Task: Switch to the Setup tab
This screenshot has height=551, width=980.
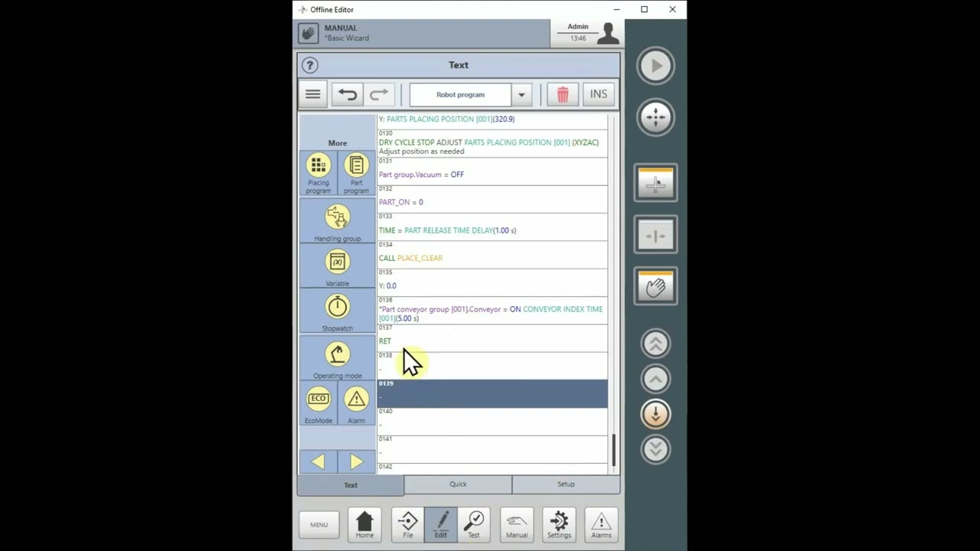Action: [566, 484]
